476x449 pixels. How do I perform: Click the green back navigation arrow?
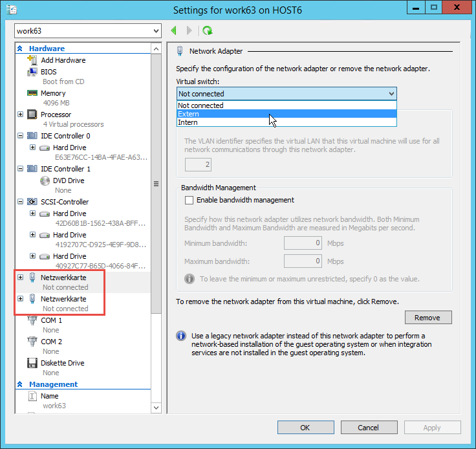[174, 30]
